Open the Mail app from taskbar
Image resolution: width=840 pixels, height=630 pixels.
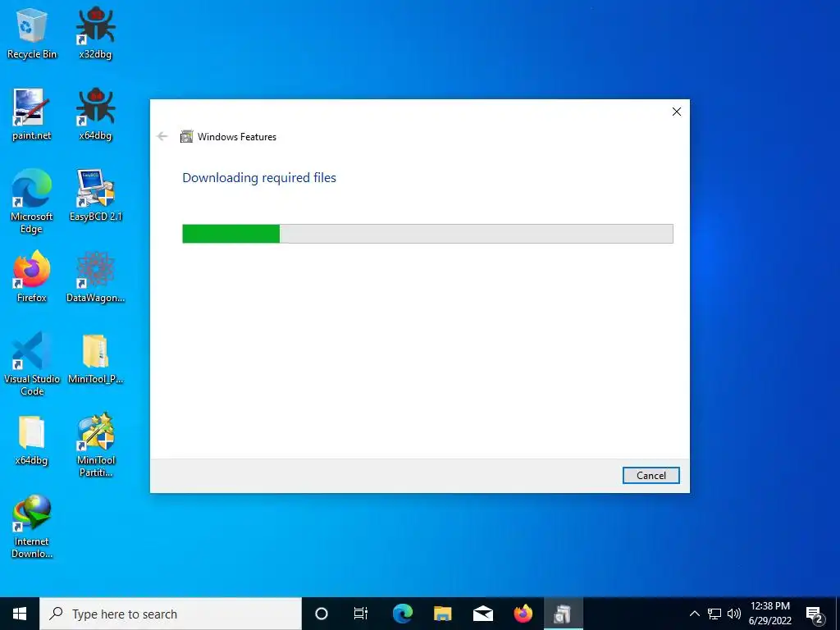(x=482, y=614)
